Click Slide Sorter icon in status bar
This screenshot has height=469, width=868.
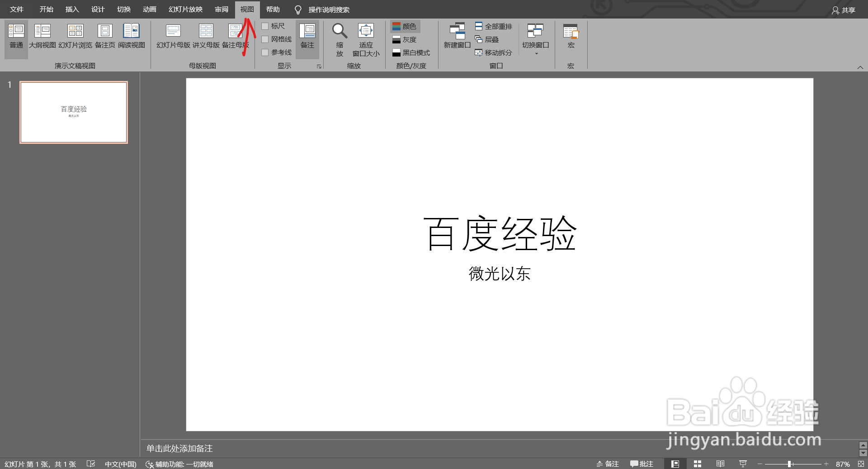pyautogui.click(x=698, y=464)
